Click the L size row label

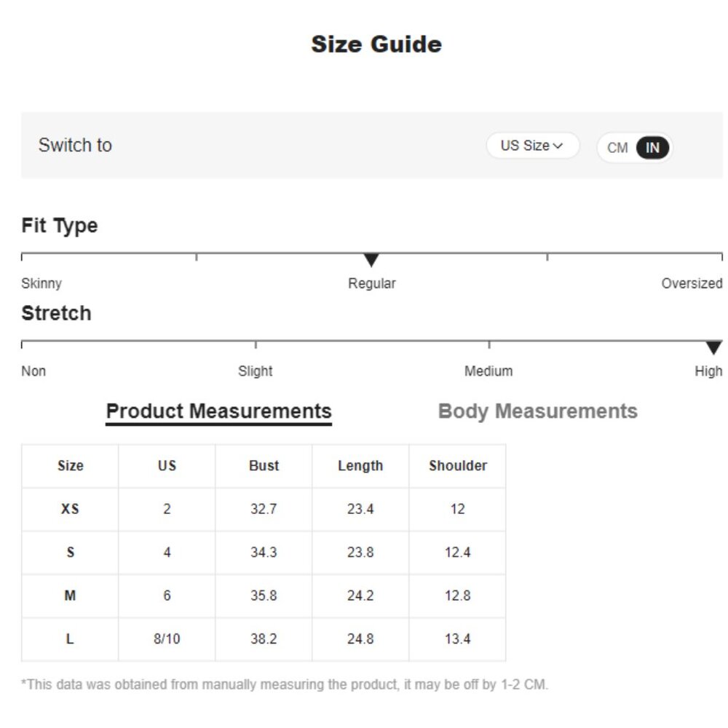[70, 639]
